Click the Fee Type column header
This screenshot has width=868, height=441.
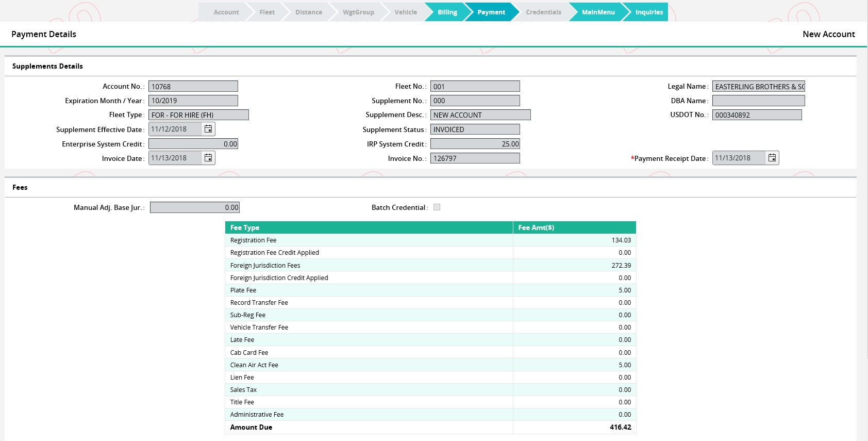tap(369, 227)
